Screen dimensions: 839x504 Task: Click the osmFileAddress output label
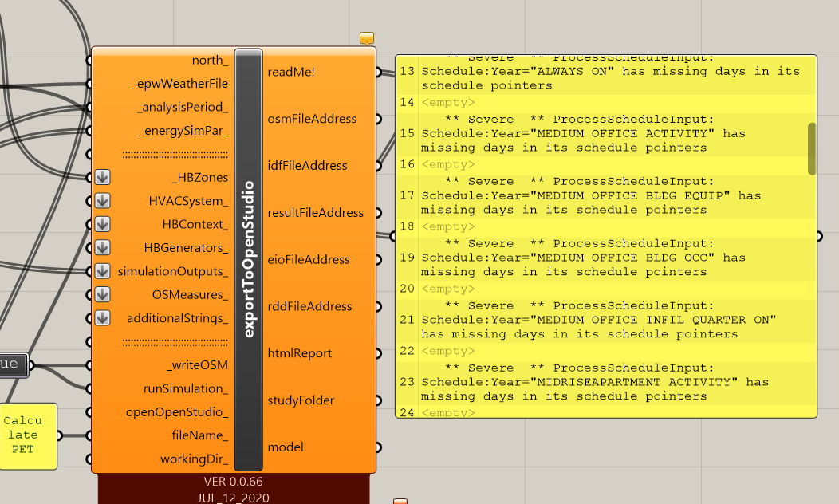(x=312, y=119)
